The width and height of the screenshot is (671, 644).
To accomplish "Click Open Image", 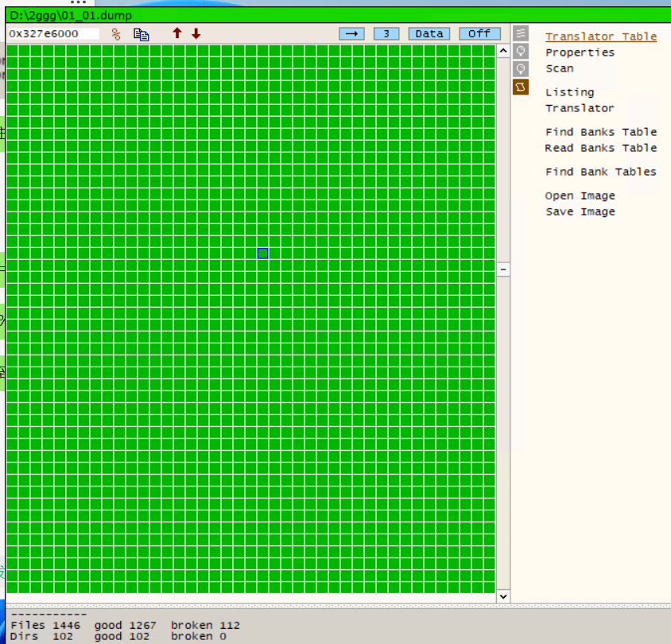I will [580, 196].
